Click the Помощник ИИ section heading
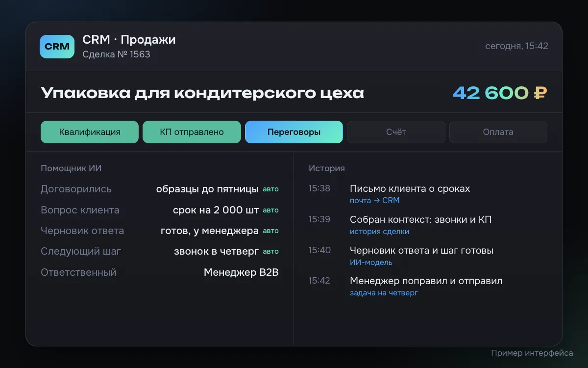 (x=71, y=168)
